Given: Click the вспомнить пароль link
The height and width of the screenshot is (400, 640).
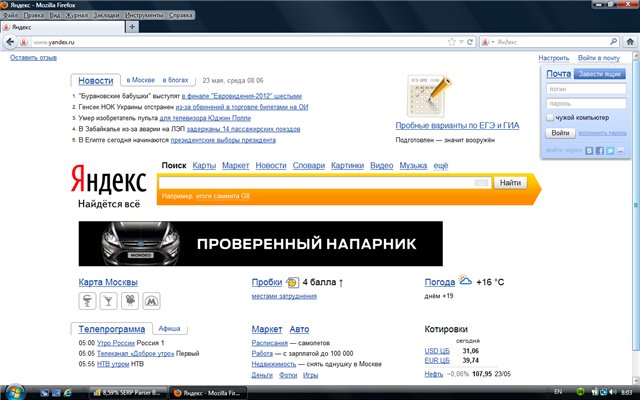Looking at the screenshot, I should point(602,133).
